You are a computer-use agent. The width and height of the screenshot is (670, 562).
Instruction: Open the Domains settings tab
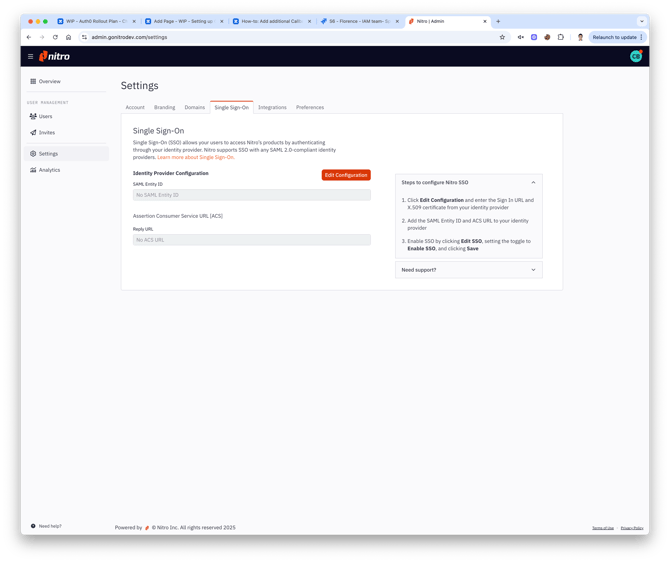pos(194,107)
